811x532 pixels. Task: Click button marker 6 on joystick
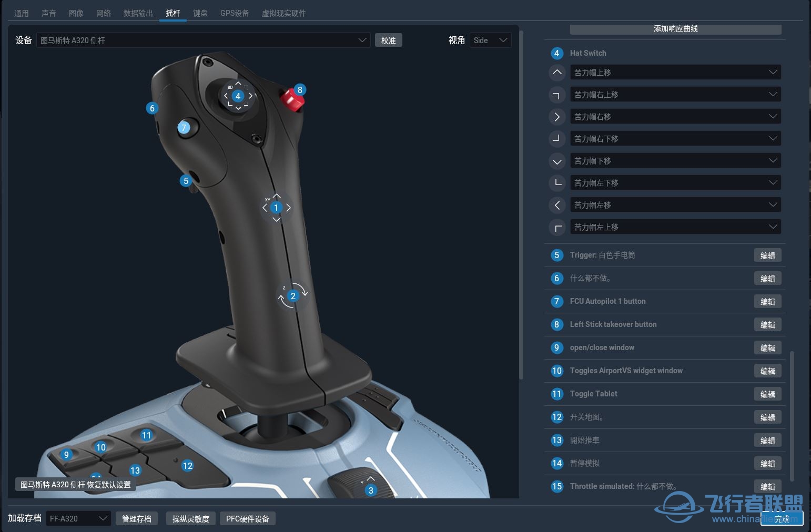point(152,108)
